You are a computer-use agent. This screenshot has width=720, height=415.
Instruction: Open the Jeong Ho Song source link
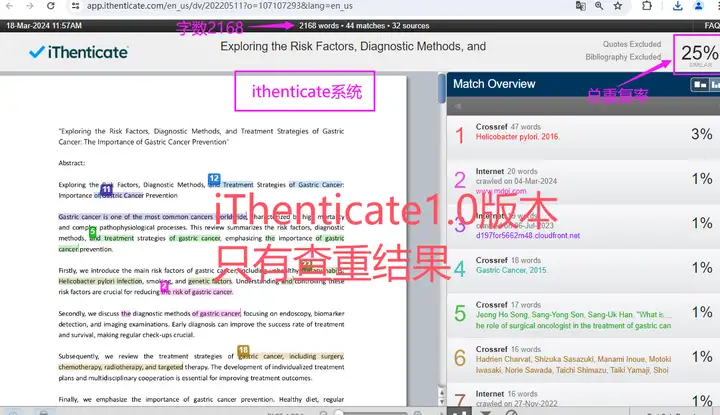pyautogui.click(x=573, y=320)
